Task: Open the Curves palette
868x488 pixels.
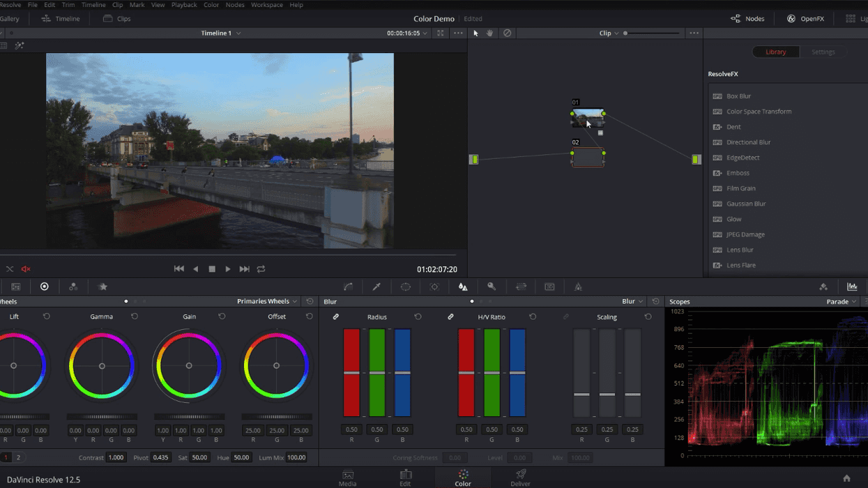Action: tap(348, 287)
